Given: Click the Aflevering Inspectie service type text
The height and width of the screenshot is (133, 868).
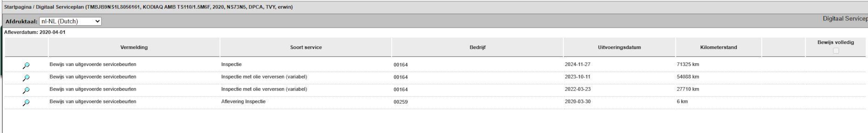Looking at the screenshot, I should 243,101.
